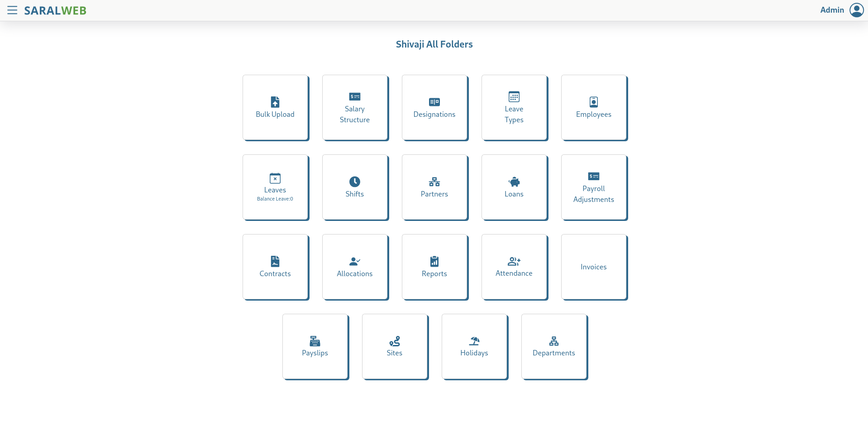
Task: Open the Invoices tile
Action: pos(594,267)
